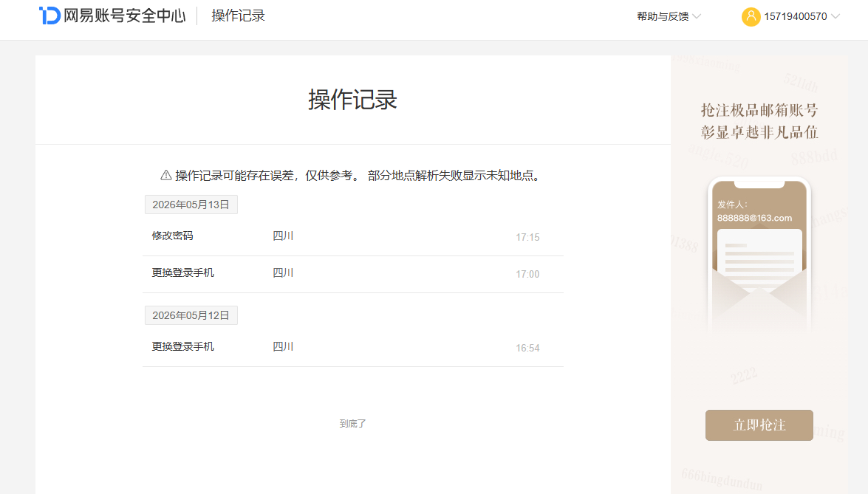868x494 pixels.
Task: Click 四川 location in 修改密码 row
Action: [283, 236]
